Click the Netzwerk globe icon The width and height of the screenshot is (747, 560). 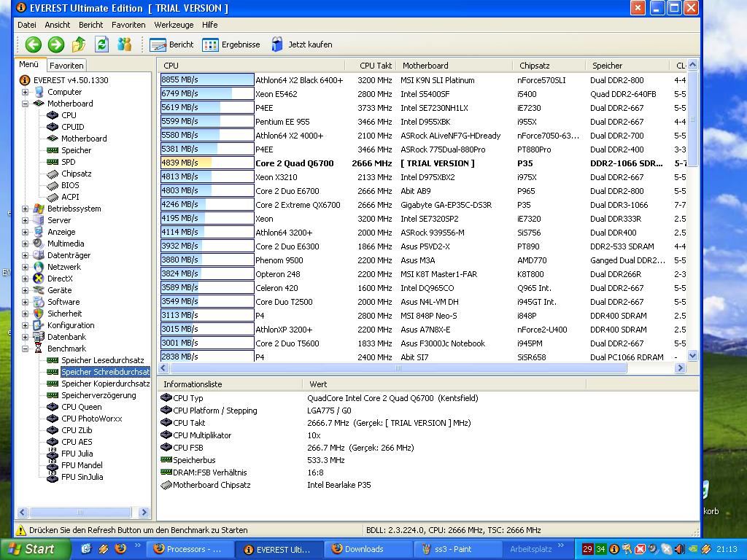pos(39,267)
